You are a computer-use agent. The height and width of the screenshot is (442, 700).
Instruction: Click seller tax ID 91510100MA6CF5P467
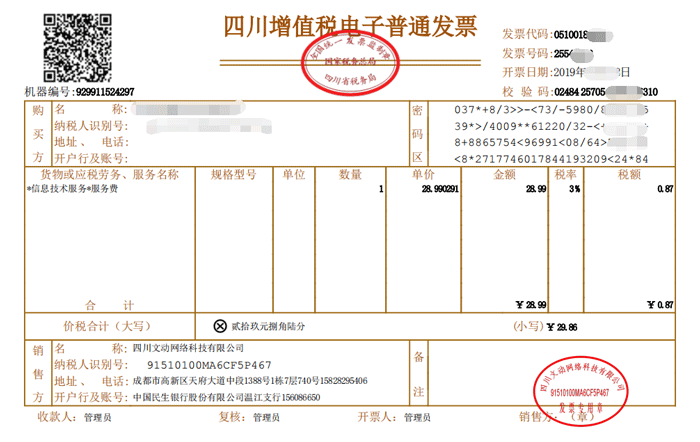209,365
